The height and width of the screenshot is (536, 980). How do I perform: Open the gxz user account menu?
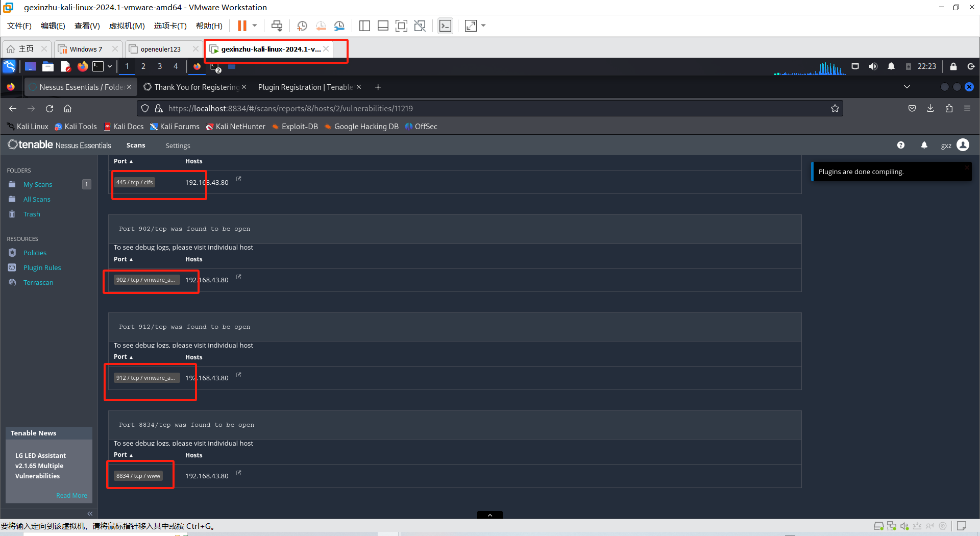(x=955, y=145)
